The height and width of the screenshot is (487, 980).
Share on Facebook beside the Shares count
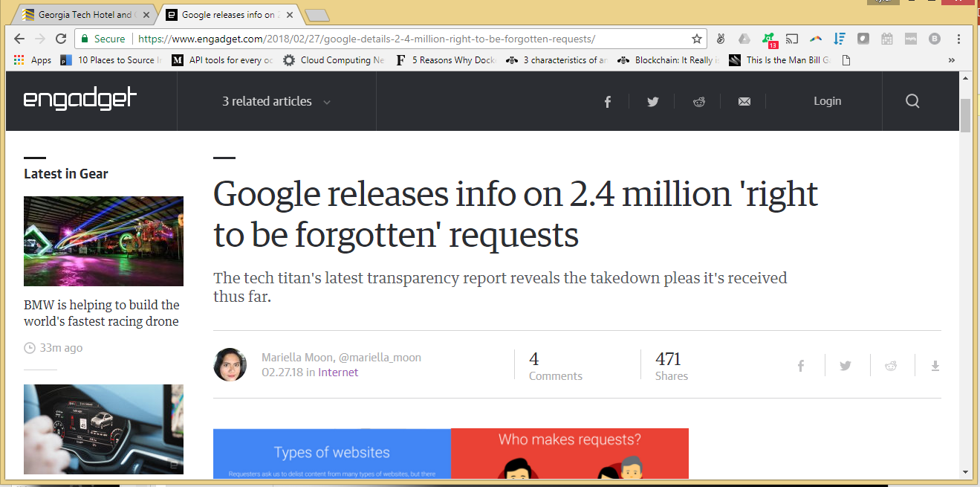point(801,366)
